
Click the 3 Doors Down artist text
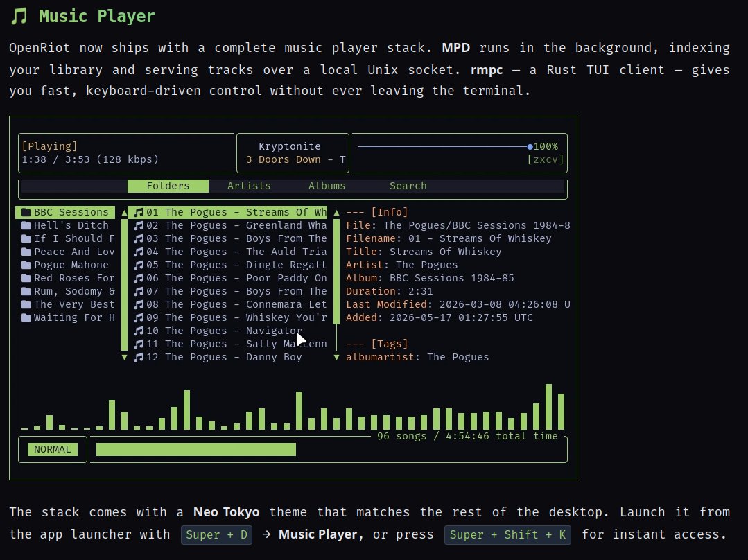tap(284, 159)
